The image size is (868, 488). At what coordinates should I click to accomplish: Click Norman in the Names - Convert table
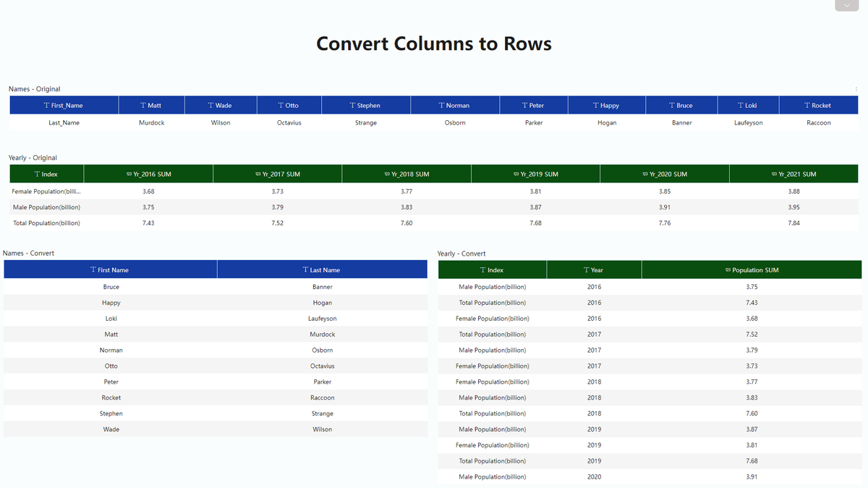point(111,350)
